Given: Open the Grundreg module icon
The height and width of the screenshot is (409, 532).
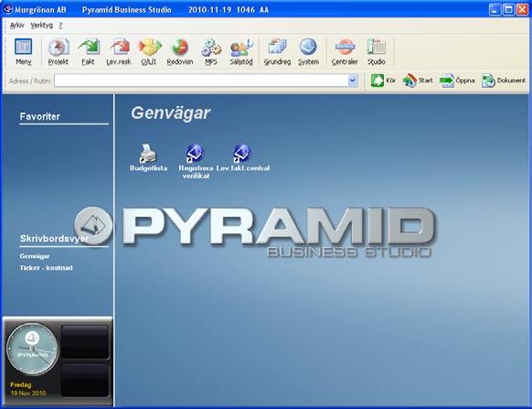Looking at the screenshot, I should coord(277,51).
